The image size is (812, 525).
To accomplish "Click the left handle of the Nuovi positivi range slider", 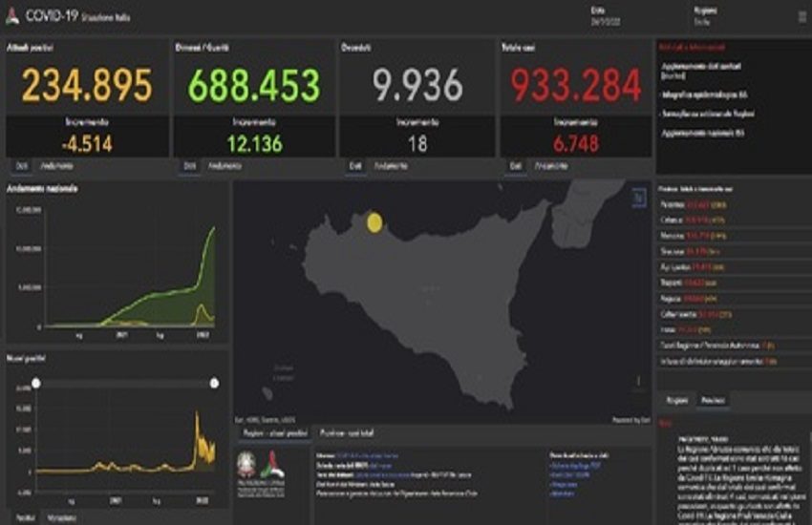I will pos(36,383).
